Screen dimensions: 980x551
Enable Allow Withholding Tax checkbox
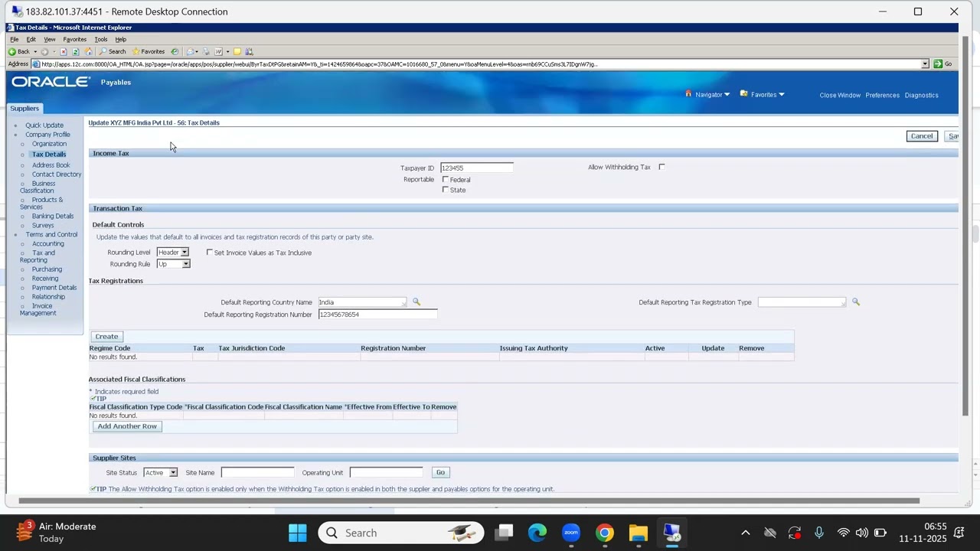(x=661, y=167)
